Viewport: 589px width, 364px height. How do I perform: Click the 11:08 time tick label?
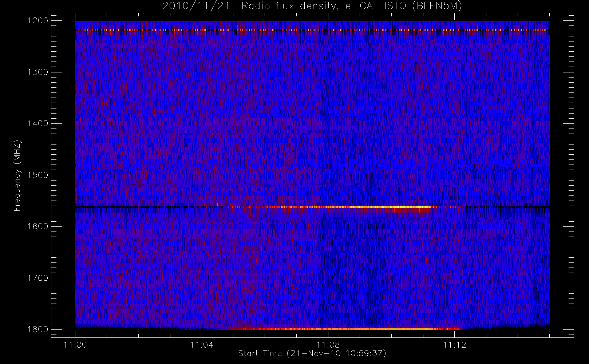coord(328,345)
